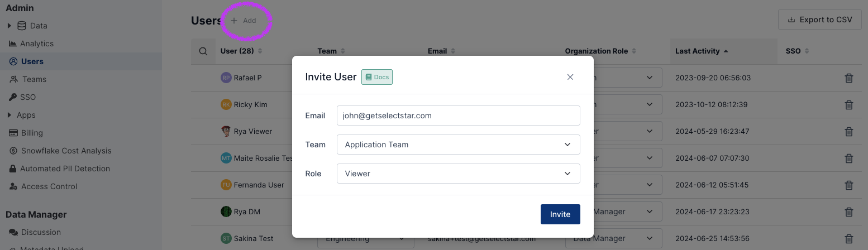Expand the Apps section in sidebar
Viewport: 868px width, 250px height.
9,115
